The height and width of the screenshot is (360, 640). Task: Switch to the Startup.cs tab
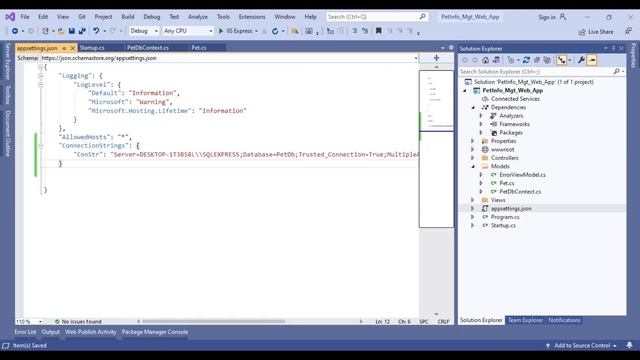(x=92, y=48)
